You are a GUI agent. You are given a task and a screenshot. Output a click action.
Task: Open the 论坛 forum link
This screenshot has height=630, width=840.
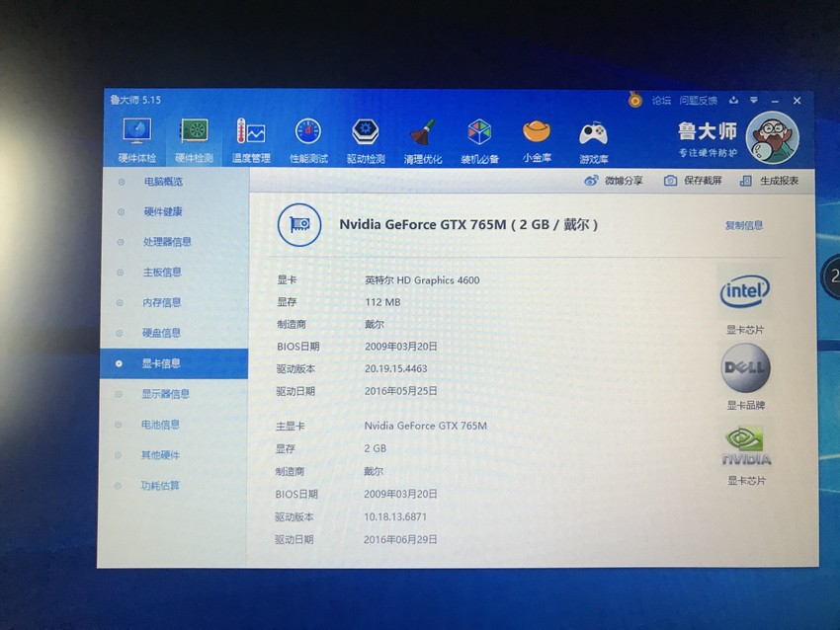661,100
